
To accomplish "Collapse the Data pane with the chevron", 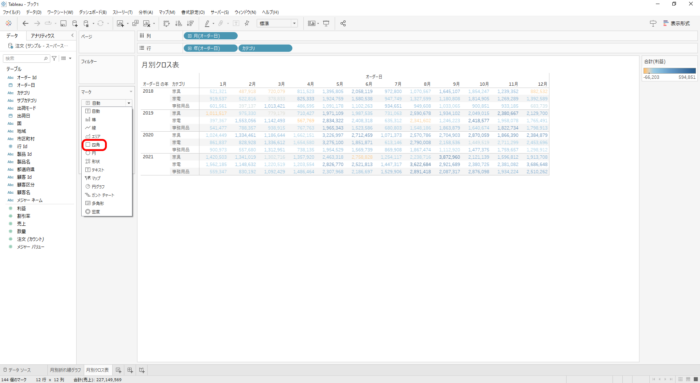I will tap(72, 35).
